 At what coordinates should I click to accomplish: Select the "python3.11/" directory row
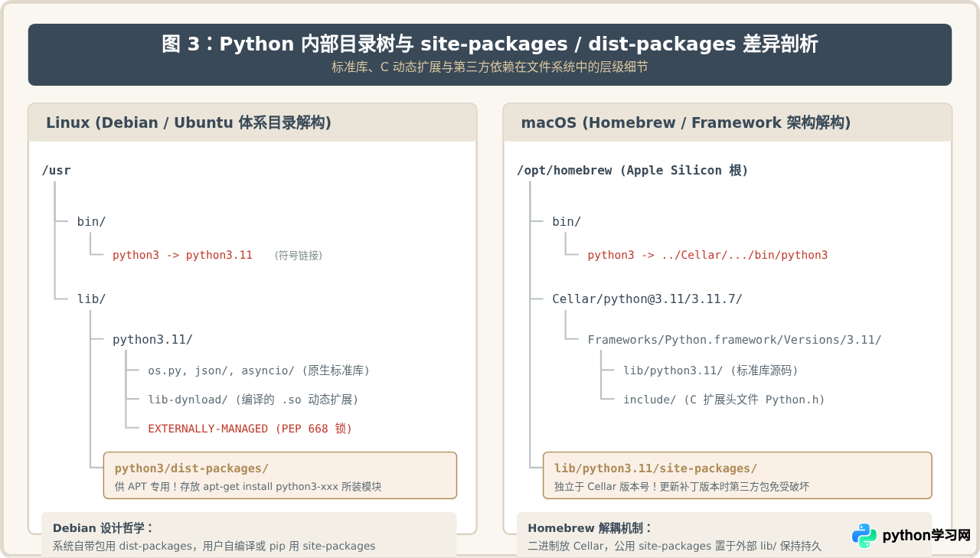pyautogui.click(x=152, y=340)
